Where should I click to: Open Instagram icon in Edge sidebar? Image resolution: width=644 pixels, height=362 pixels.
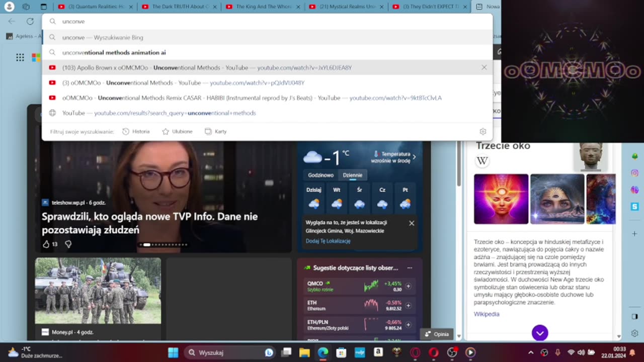click(x=635, y=173)
